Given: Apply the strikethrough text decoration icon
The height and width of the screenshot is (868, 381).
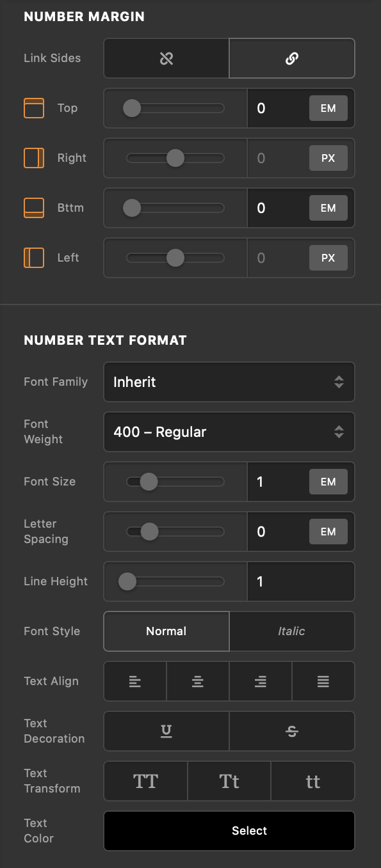Looking at the screenshot, I should click(x=292, y=731).
